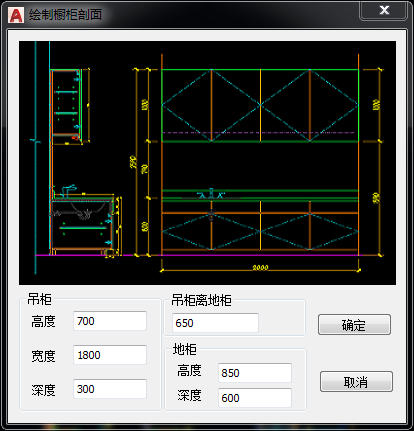Click the cabinet side section drawing in preview
Viewport: 414px width, 431px height.
[83, 163]
